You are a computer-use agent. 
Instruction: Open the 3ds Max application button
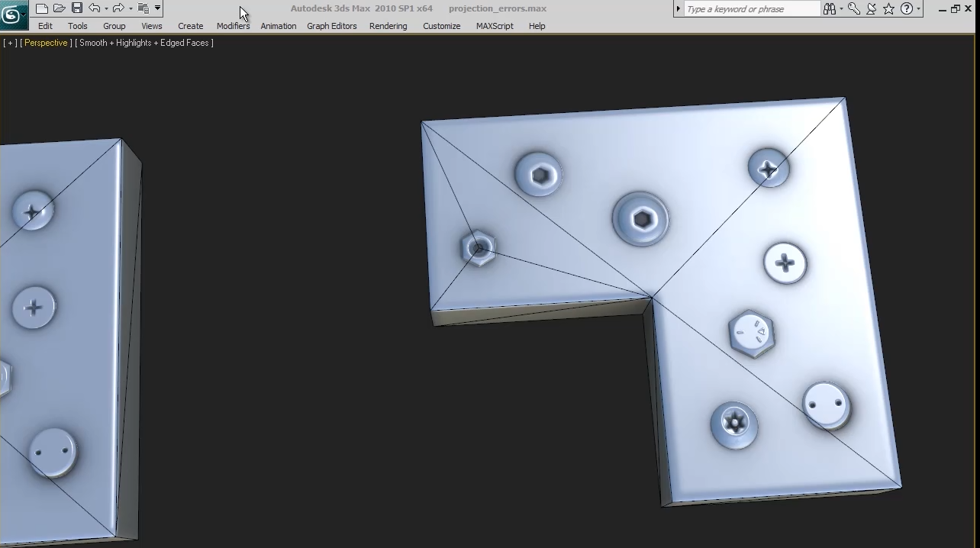click(14, 15)
